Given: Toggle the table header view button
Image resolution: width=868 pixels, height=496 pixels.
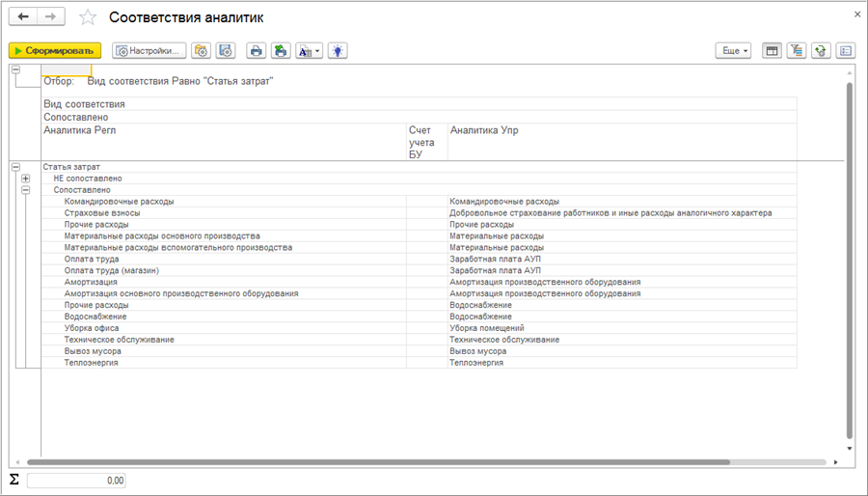Looking at the screenshot, I should pos(772,50).
